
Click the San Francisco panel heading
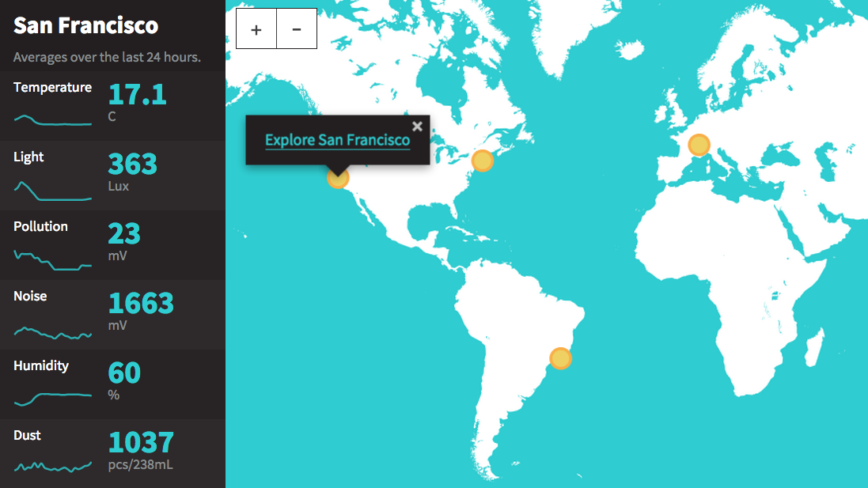[85, 26]
